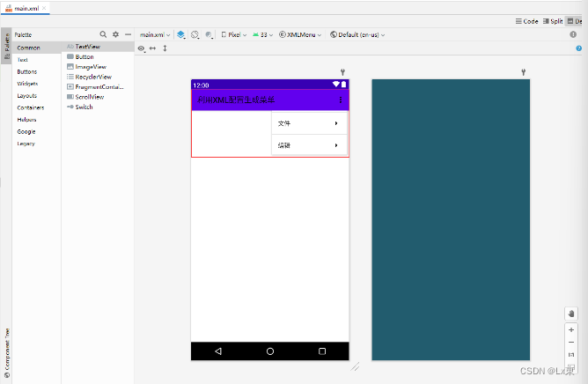Open the XMLMenu theme dropdown
The width and height of the screenshot is (588, 384).
click(300, 35)
